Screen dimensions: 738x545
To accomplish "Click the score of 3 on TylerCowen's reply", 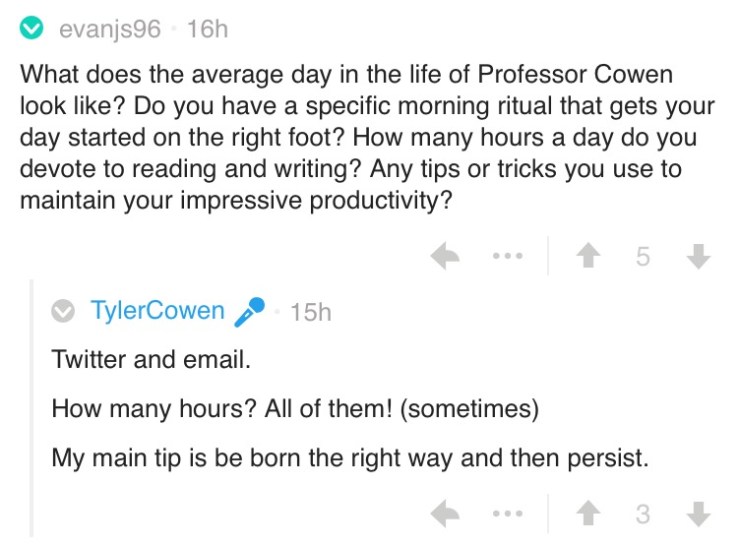I will click(643, 514).
